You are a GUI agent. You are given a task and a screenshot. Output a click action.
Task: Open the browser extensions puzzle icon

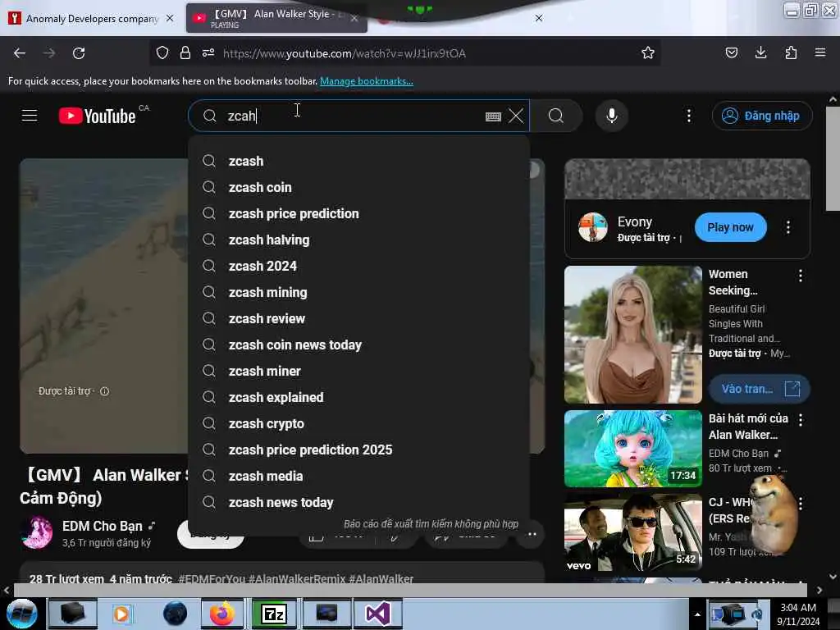click(x=791, y=52)
